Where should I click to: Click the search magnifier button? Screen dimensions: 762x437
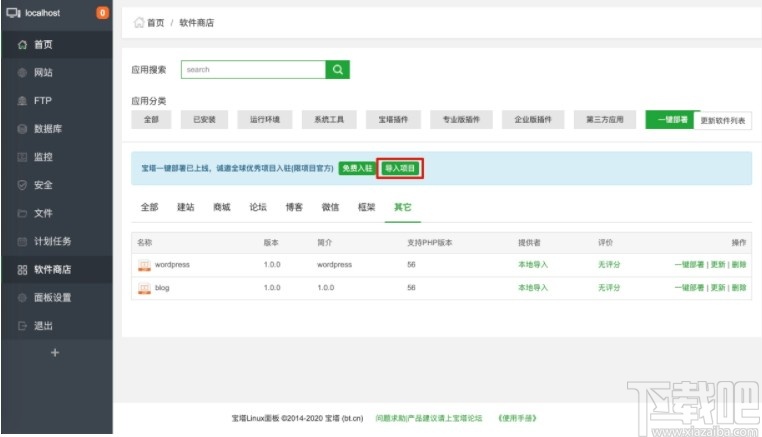[x=338, y=70]
